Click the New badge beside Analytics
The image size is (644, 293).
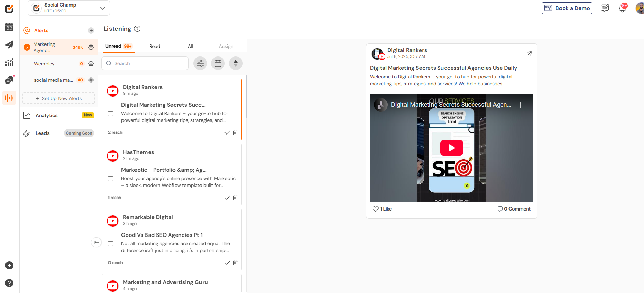88,115
